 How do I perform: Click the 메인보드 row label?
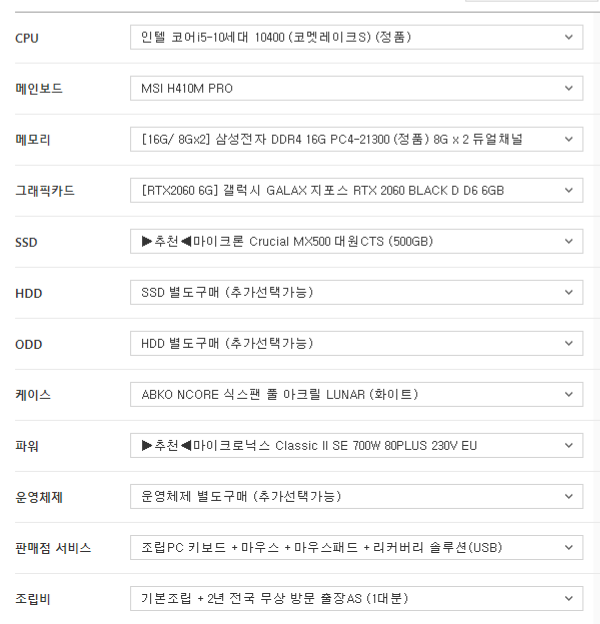point(39,89)
